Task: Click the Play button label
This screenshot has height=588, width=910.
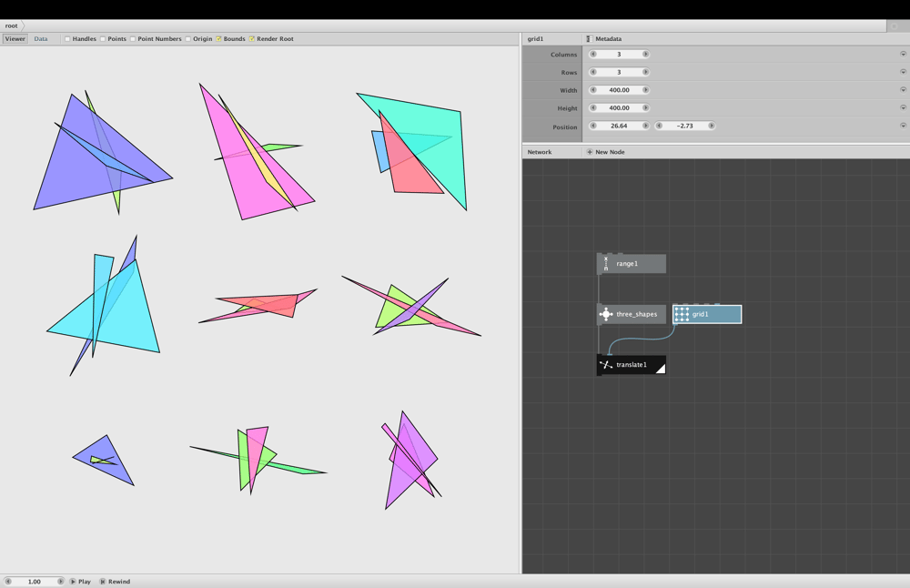Action: tap(85, 582)
